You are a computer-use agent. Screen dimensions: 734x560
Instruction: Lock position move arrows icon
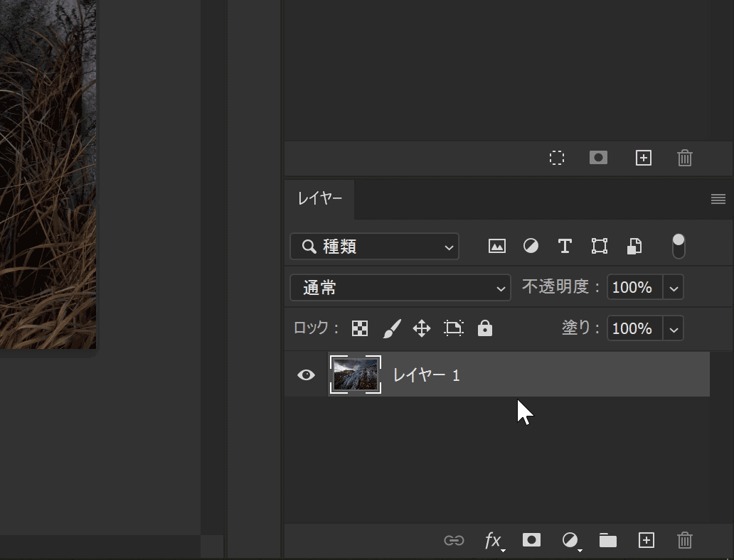422,328
